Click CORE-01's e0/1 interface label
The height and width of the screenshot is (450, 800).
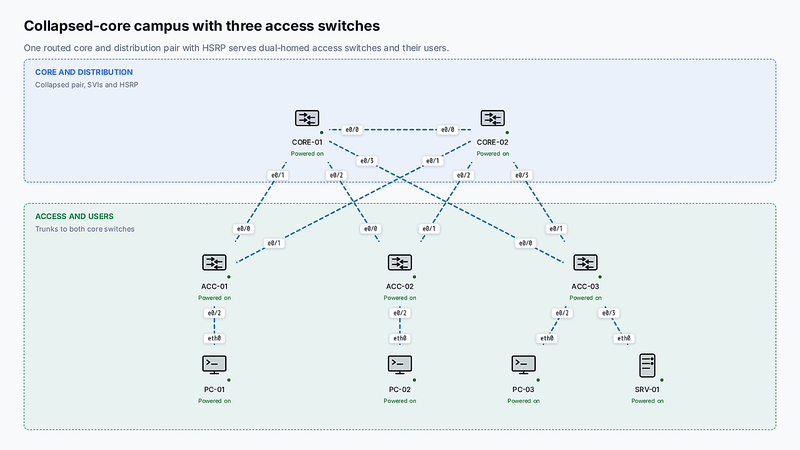278,175
